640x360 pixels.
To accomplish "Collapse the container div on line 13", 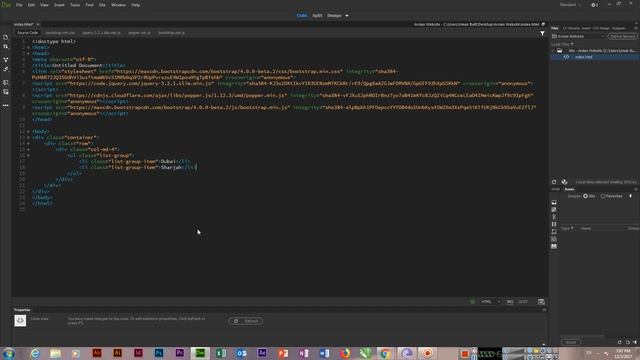I will click(x=28, y=138).
